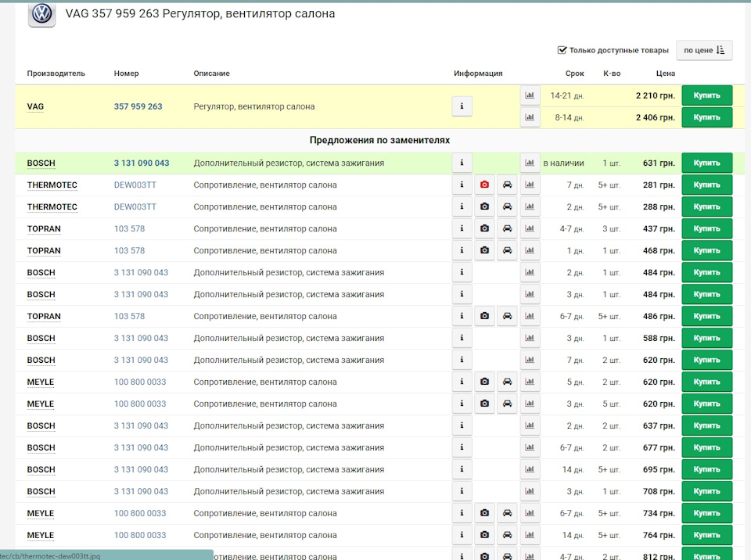Open the info icon in the VAG row

[x=462, y=106]
